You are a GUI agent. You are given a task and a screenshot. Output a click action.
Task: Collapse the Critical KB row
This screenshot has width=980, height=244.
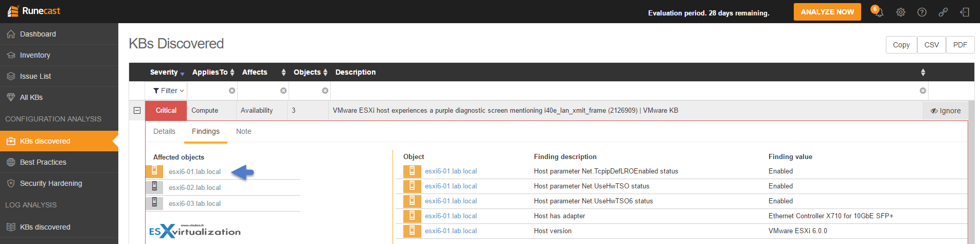pyautogui.click(x=137, y=110)
